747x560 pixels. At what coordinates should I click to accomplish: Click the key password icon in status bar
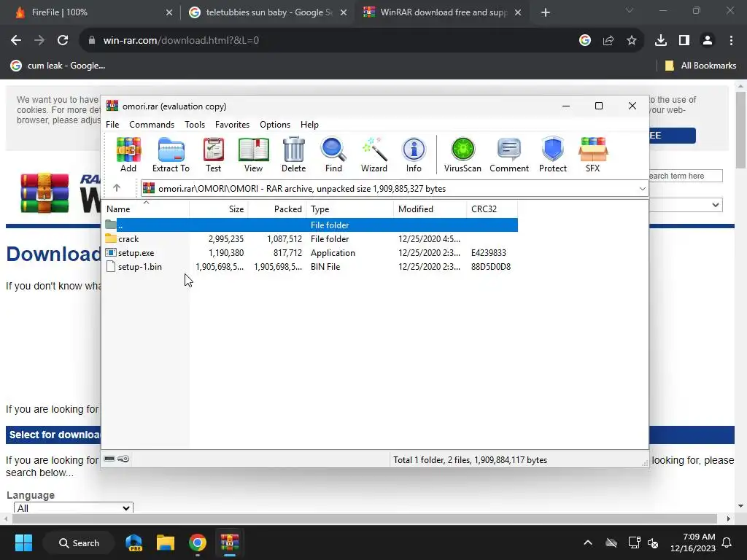(x=123, y=459)
